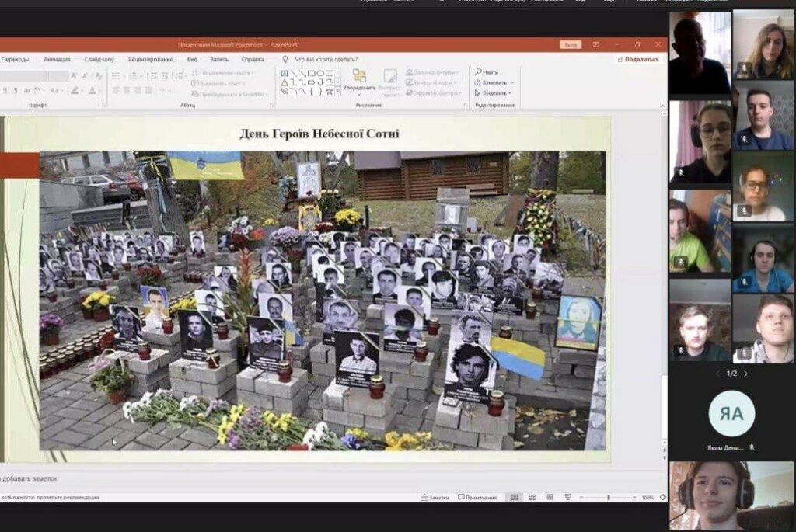Switch to reading view icon
The width and height of the screenshot is (796, 532).
[x=550, y=497]
